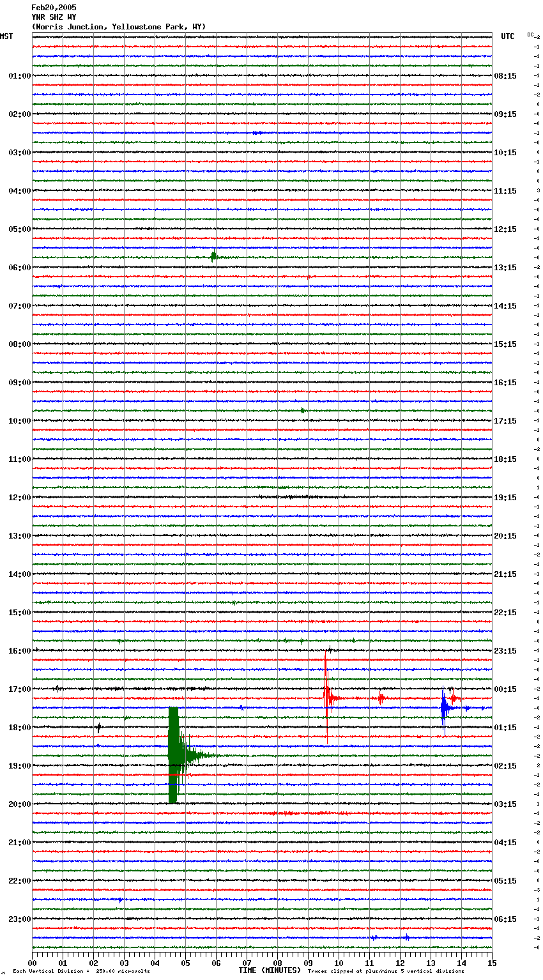Viewport: 543px width, 980px height.
Task: Click minute tick label 03 on bottom axis
Action: coord(124,963)
